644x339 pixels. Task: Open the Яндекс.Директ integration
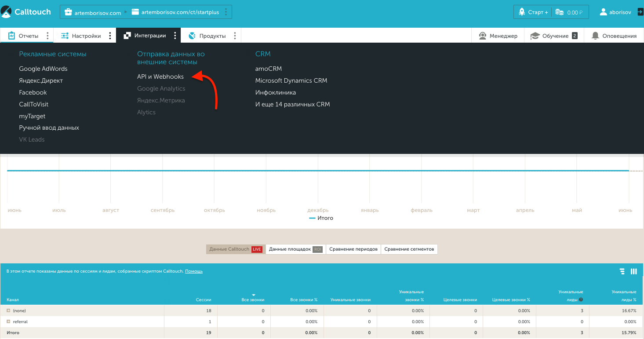41,80
